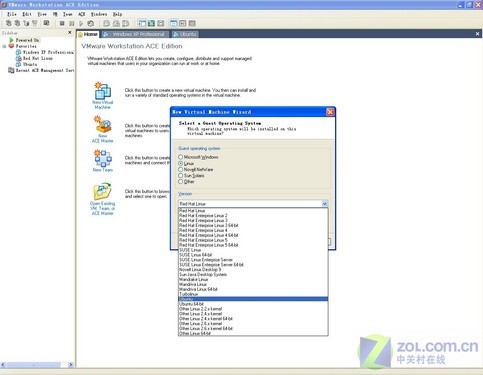Click the Take Snapshot toolbar icon

106,23
